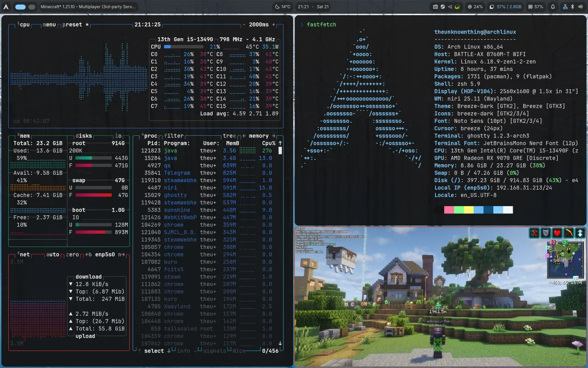Cycle to next network interface after enp5s0
Image resolution: width=588 pixels, height=368 pixels.
pos(121,254)
